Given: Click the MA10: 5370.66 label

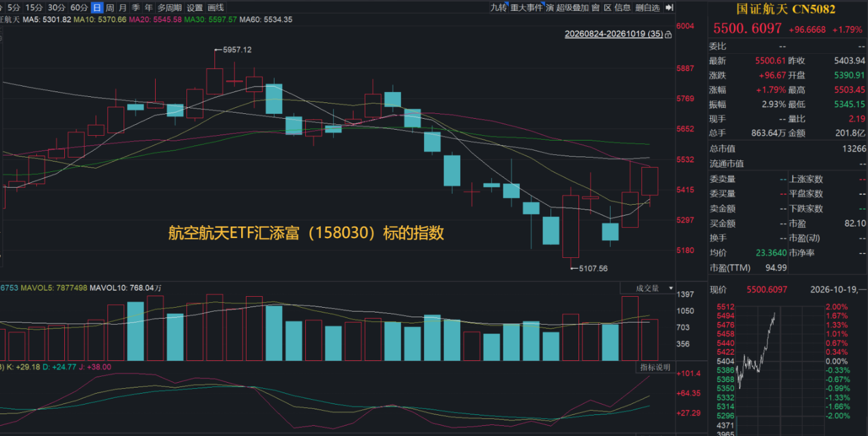Looking at the screenshot, I should point(100,19).
